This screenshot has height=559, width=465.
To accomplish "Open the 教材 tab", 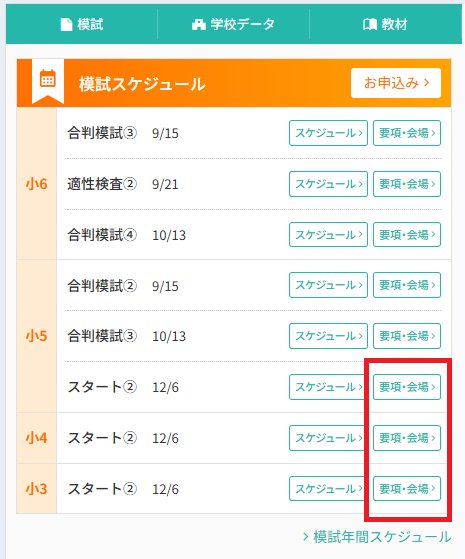I will pos(385,24).
